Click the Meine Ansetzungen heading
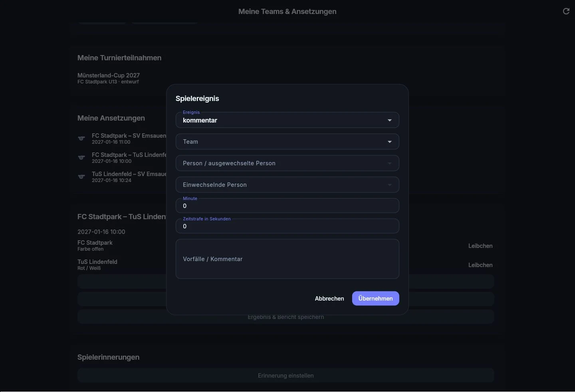The width and height of the screenshot is (575, 392). pyautogui.click(x=111, y=118)
